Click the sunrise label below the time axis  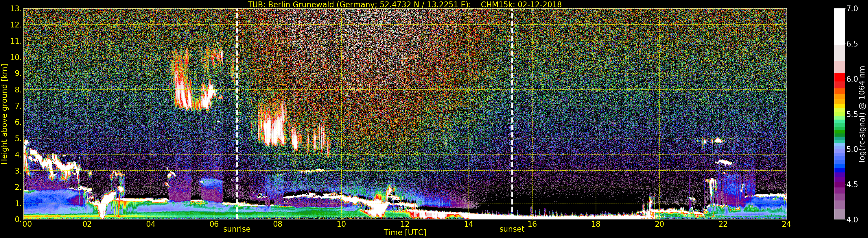coord(237,229)
